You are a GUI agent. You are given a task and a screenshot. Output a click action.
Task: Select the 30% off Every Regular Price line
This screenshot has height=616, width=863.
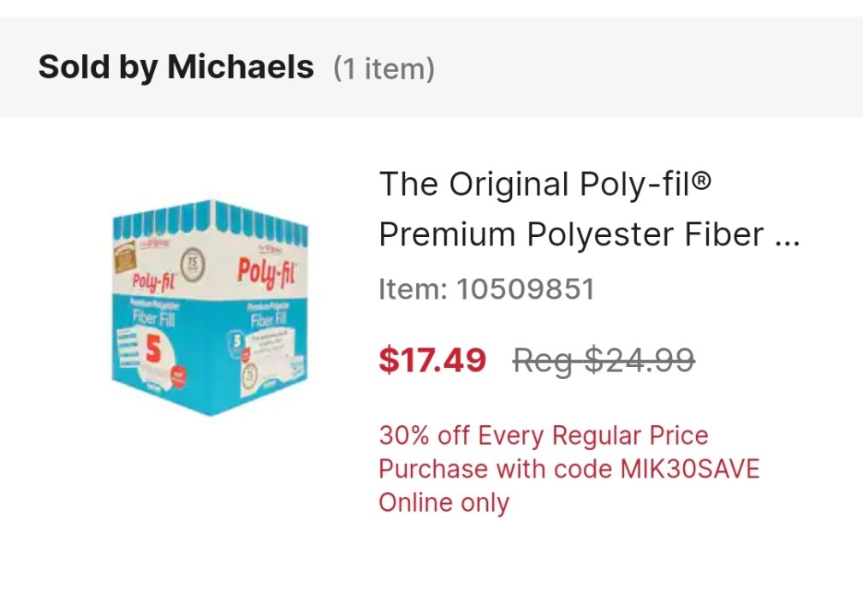[544, 435]
